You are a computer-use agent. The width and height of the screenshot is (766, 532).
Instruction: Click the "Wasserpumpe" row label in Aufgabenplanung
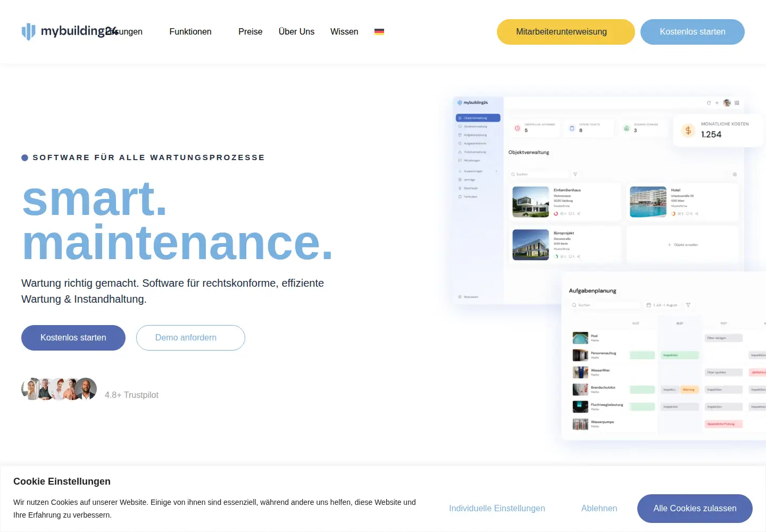(602, 422)
